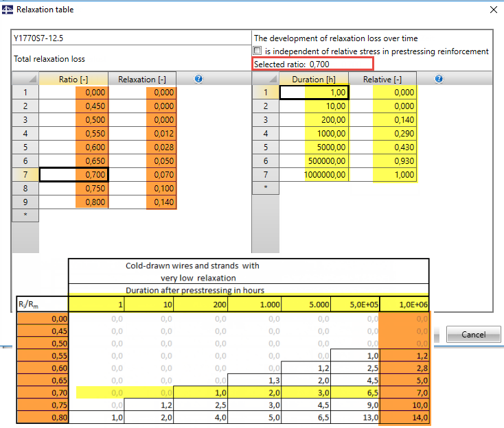Select Relative cell 0,140 in row 3
This screenshot has height=428, width=504.
click(383, 120)
